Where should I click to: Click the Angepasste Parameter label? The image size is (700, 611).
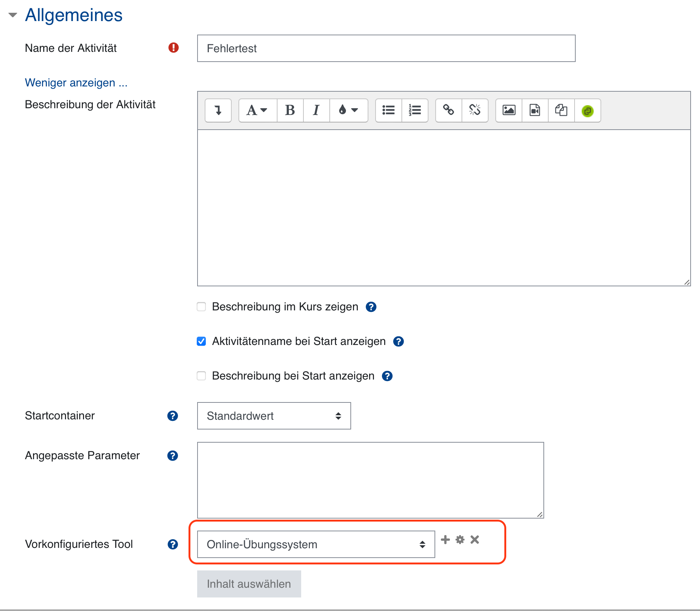[x=82, y=455]
